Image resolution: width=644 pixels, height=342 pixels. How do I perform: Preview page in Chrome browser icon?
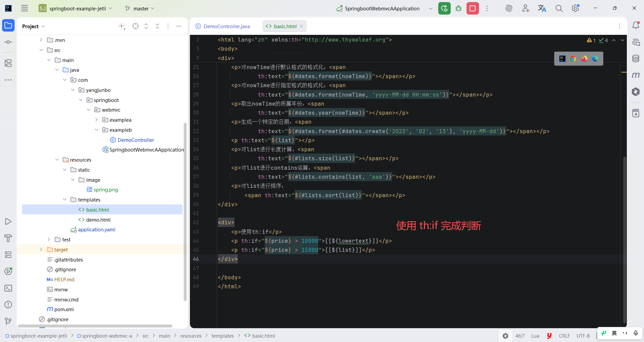573,59
